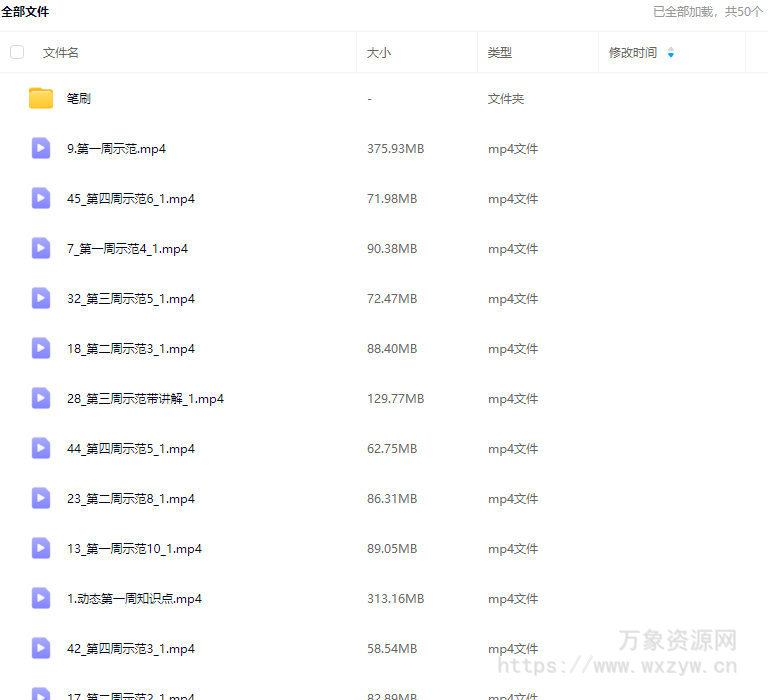Click video icon for 23_第二周示范8_1.mp4
768x700 pixels.
41,498
